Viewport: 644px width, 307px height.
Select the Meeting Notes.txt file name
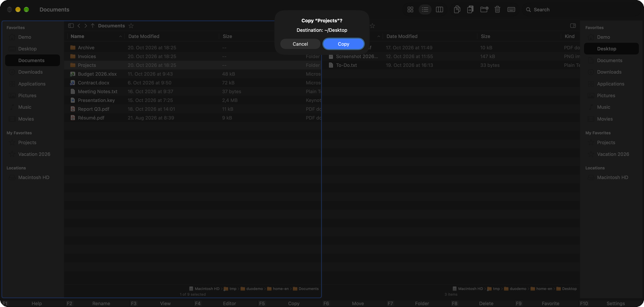pos(98,91)
